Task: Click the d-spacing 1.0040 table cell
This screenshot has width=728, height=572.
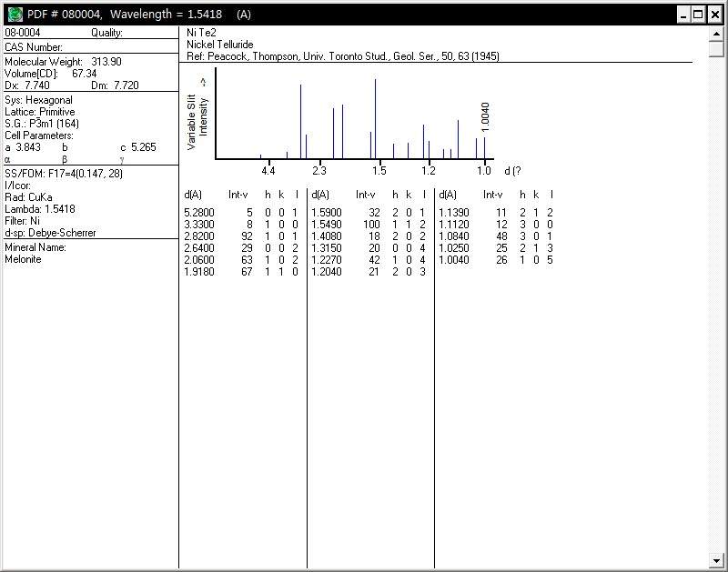Action: pyautogui.click(x=454, y=260)
